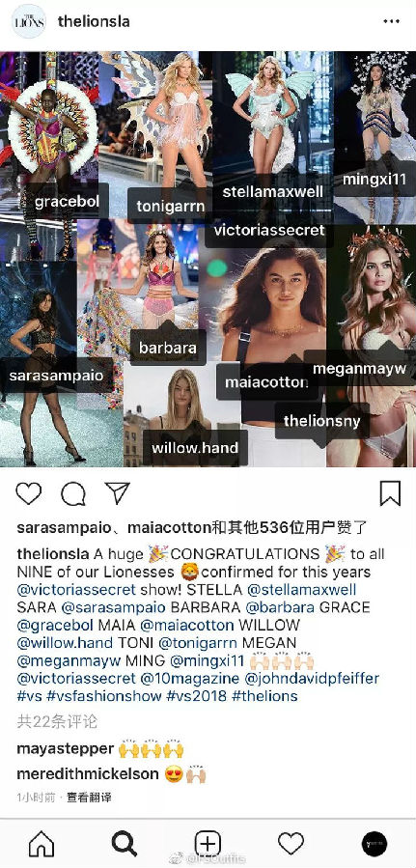The width and height of the screenshot is (416, 868).
Task: Open comments via the speech bubble icon
Action: coord(73,493)
